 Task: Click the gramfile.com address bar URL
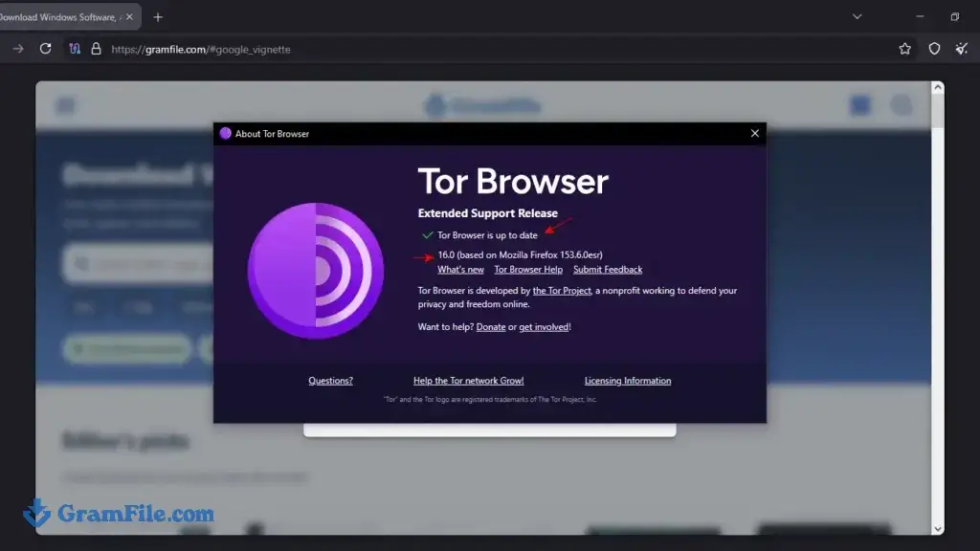tap(201, 50)
